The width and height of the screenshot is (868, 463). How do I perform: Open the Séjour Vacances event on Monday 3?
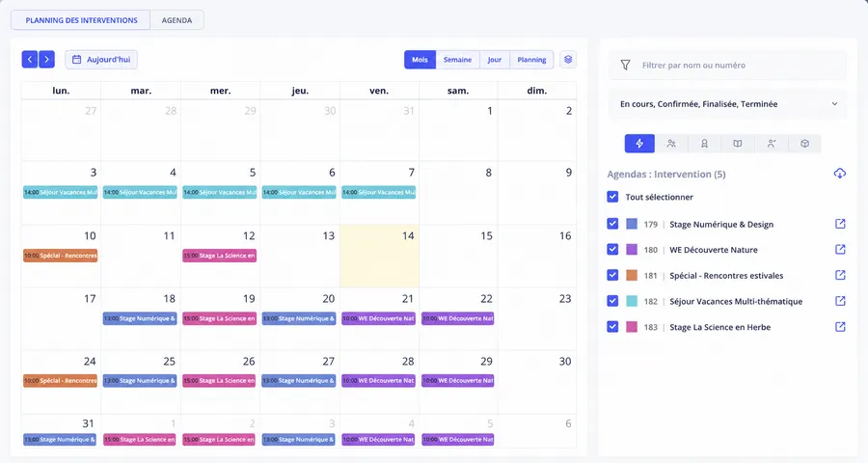pyautogui.click(x=61, y=192)
